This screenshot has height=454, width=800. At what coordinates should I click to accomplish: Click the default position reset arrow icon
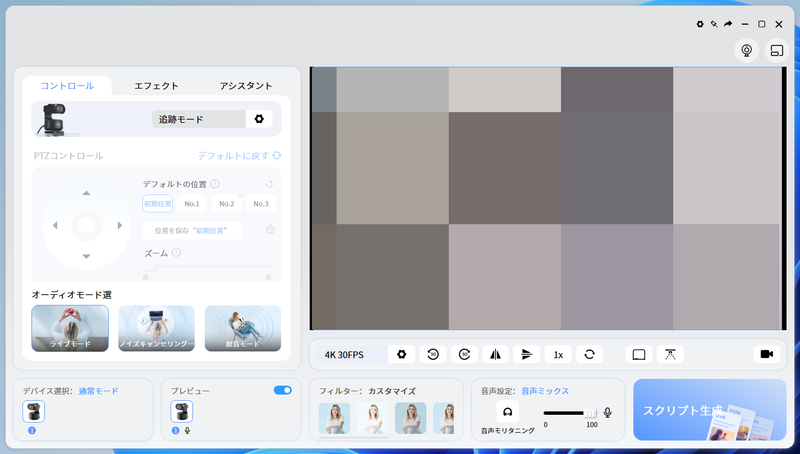click(269, 184)
